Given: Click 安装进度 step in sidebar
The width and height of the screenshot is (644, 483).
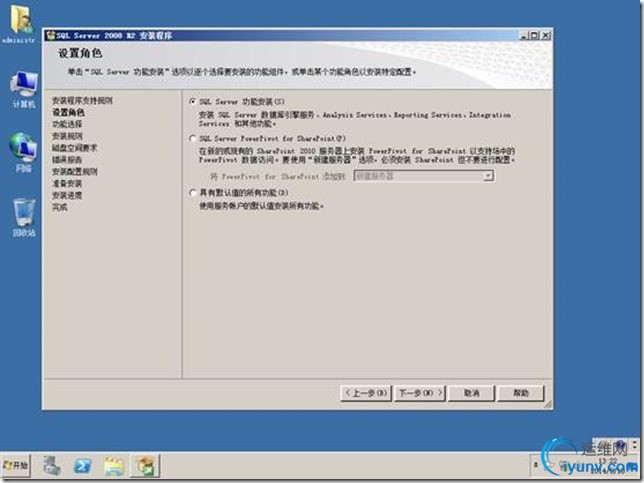Looking at the screenshot, I should point(67,196).
